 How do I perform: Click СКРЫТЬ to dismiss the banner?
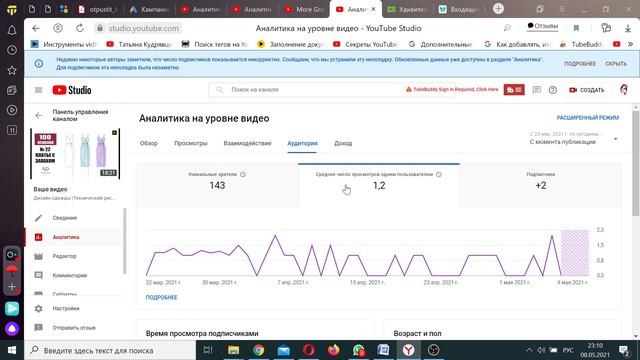click(616, 64)
